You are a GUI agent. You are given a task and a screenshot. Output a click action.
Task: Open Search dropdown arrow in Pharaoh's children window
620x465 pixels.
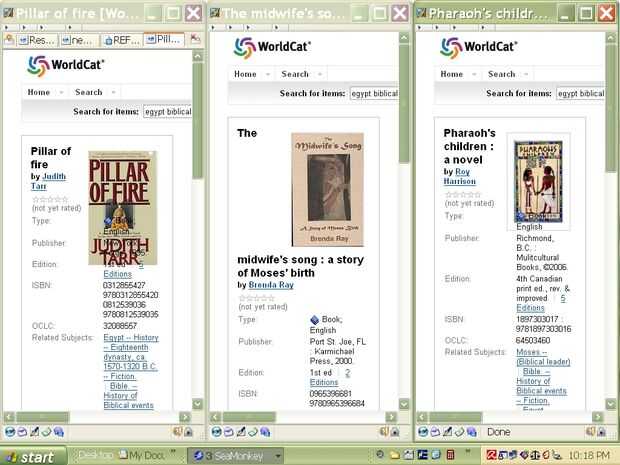[526, 74]
